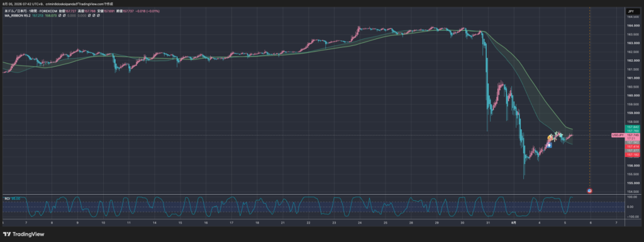The image size is (644, 242).
Task: Click the USDJPY pink price label
Action: [618, 135]
